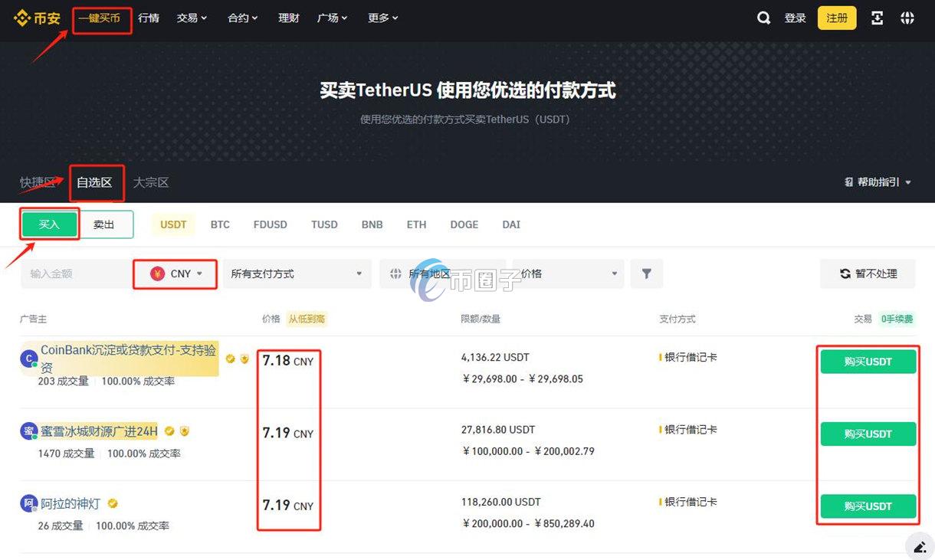The image size is (935, 560).
Task: Expand the 所有支付方式 payment dropdown
Action: tap(297, 273)
